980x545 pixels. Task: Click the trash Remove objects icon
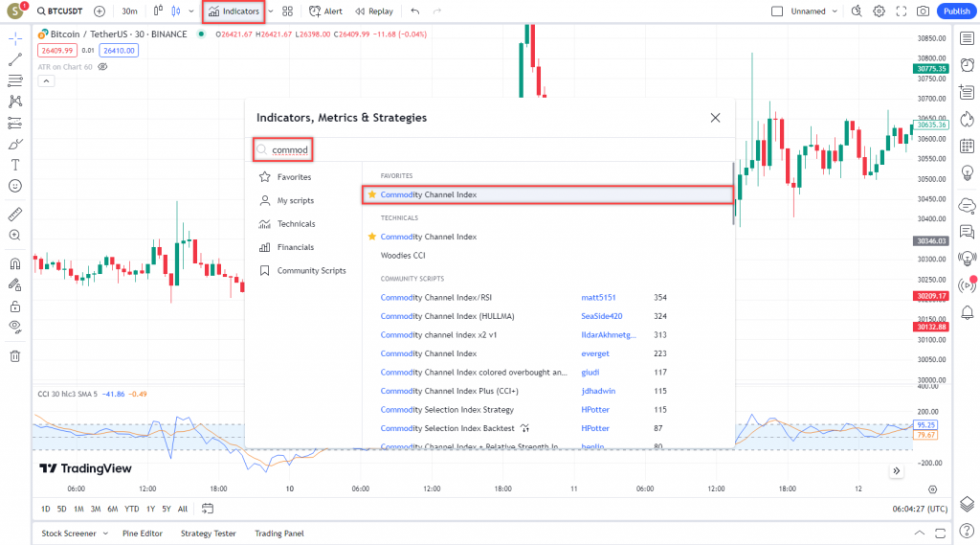click(x=15, y=356)
